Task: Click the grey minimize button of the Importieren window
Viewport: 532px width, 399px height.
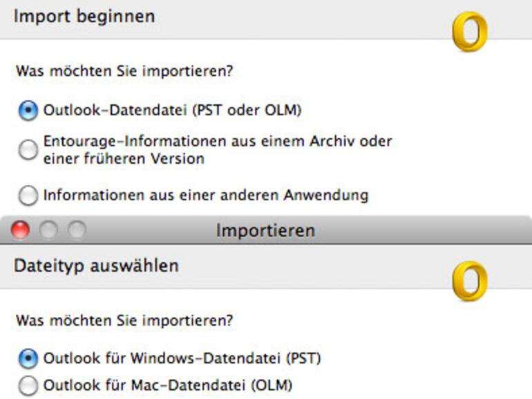Action: 48,230
